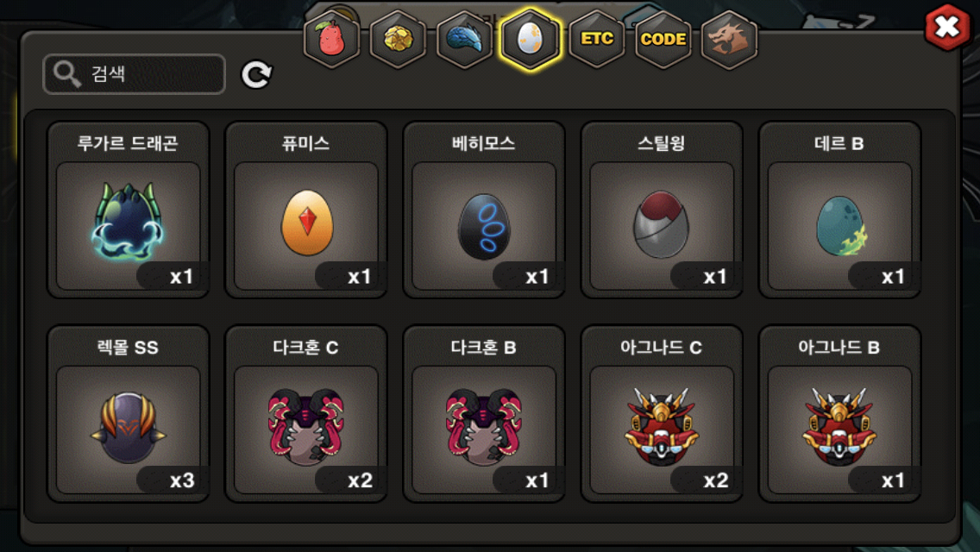
Task: Open the fruit food category tab
Action: tap(332, 40)
